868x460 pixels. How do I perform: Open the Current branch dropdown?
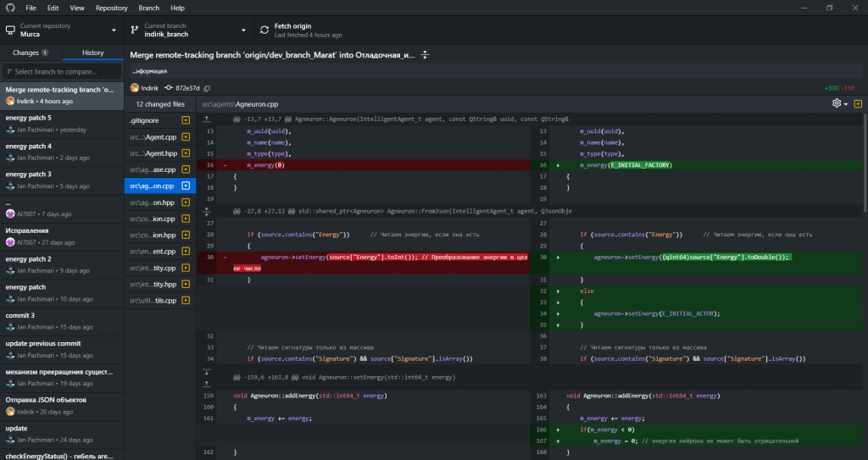(x=188, y=30)
